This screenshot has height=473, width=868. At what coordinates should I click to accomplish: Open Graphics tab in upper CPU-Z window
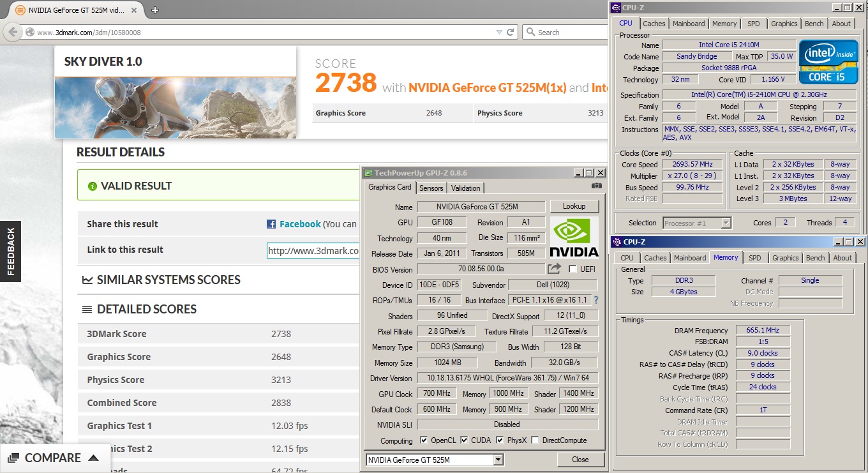click(x=784, y=24)
